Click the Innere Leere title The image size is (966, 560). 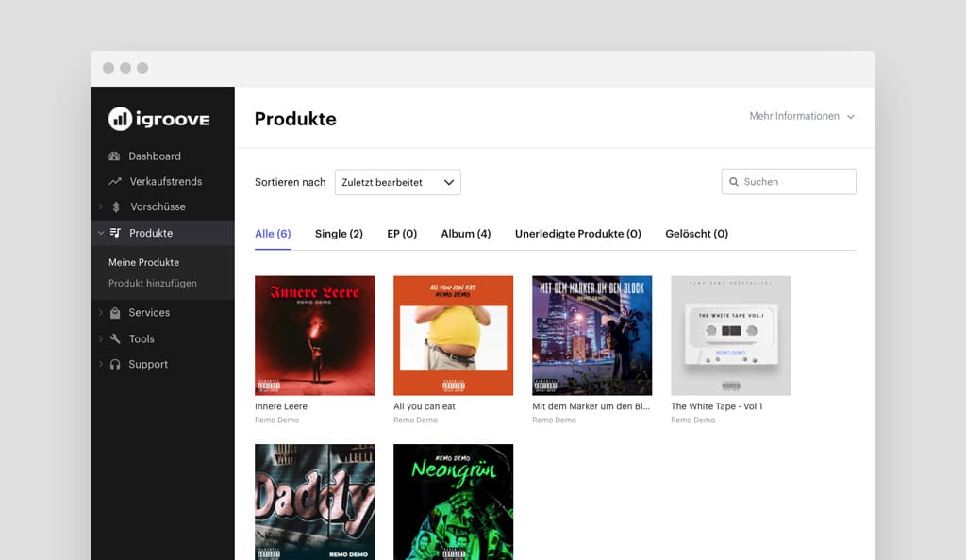pyautogui.click(x=281, y=406)
